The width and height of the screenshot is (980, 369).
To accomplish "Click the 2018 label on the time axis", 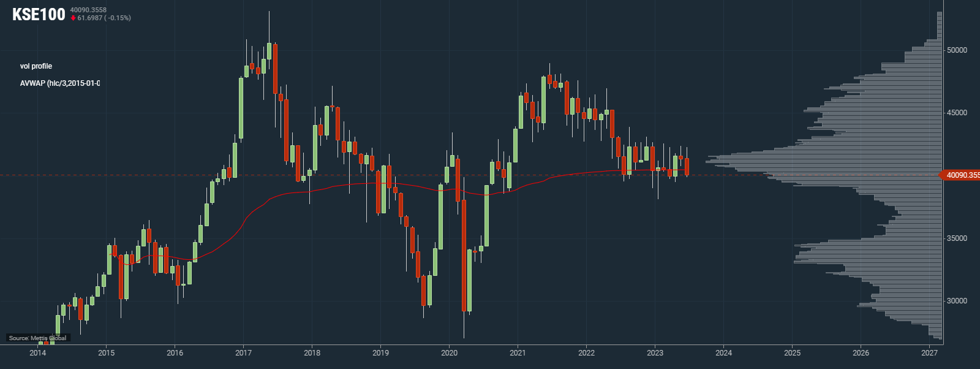I will 312,352.
